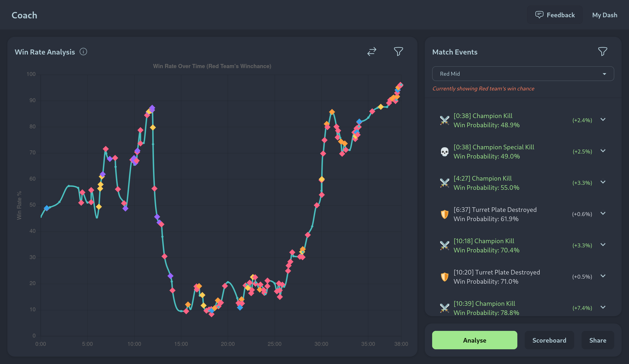
Task: Open the Red Mid player dropdown
Action: click(523, 74)
